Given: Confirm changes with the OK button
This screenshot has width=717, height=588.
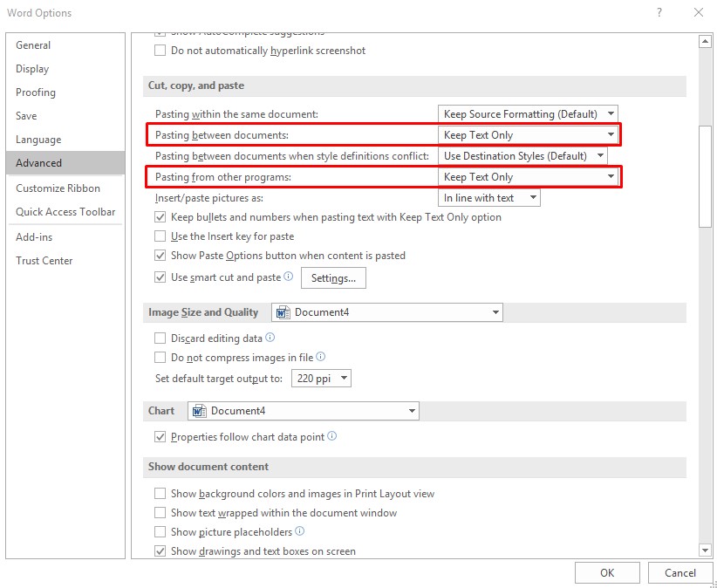Looking at the screenshot, I should pyautogui.click(x=607, y=572).
